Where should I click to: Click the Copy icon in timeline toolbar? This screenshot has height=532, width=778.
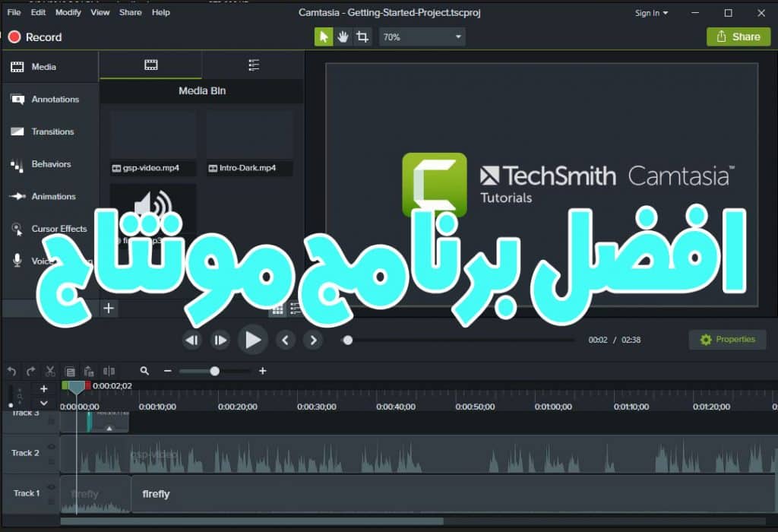(x=70, y=371)
